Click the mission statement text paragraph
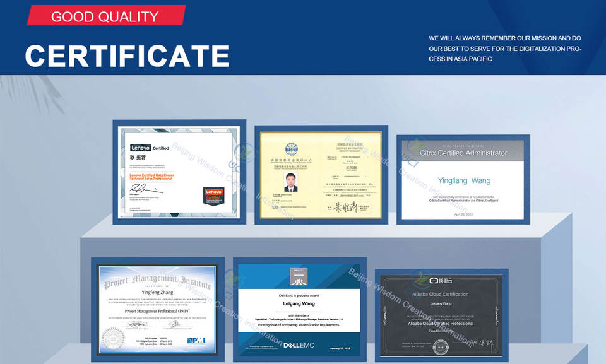 [x=505, y=49]
